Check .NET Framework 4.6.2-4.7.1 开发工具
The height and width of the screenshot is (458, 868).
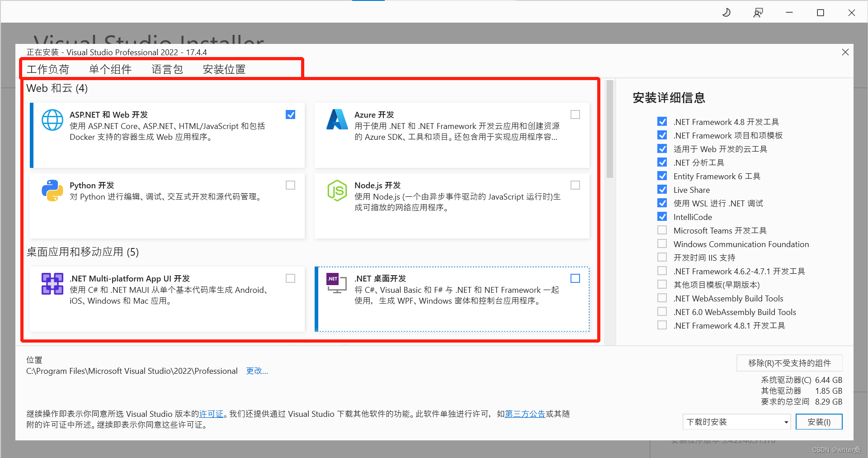click(662, 271)
